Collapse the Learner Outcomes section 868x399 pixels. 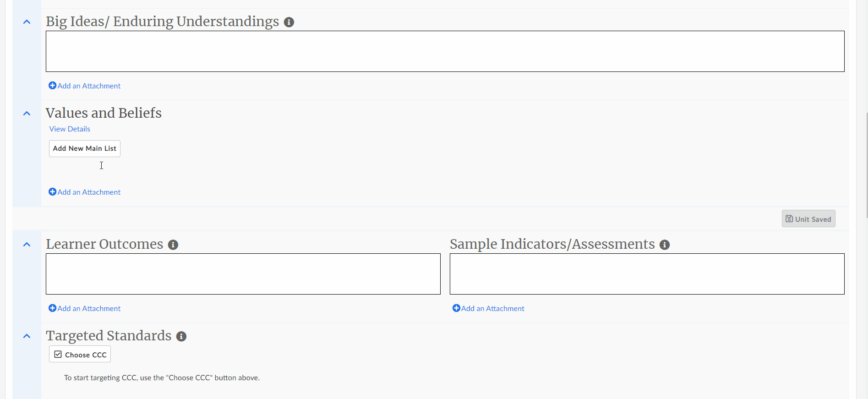click(26, 244)
